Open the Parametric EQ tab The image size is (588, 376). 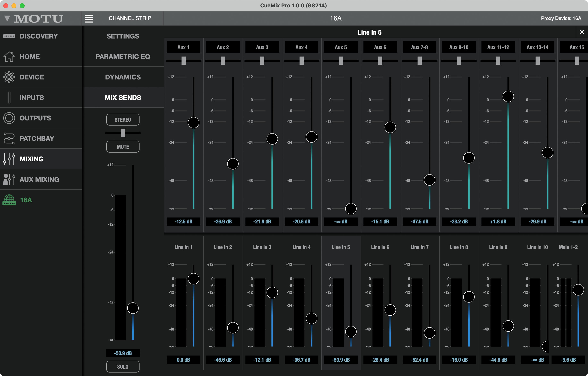[123, 57]
